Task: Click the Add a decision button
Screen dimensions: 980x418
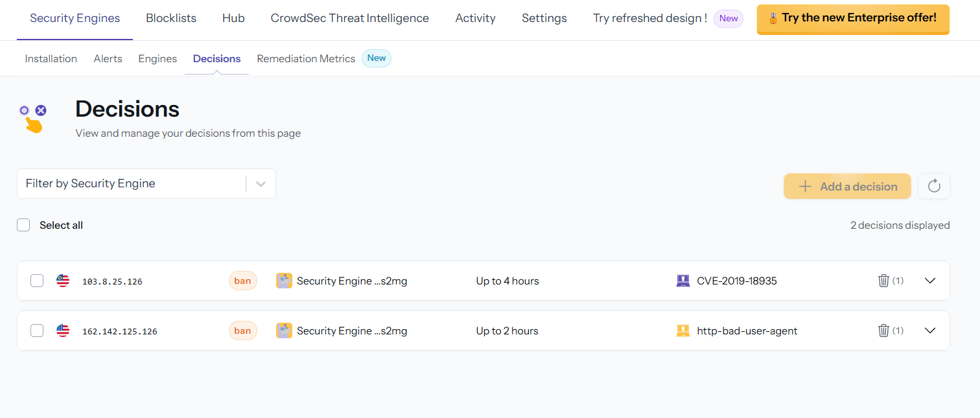Action: coord(847,187)
